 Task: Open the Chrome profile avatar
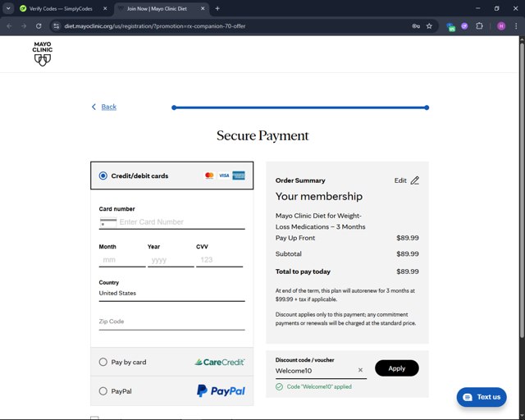pos(501,26)
